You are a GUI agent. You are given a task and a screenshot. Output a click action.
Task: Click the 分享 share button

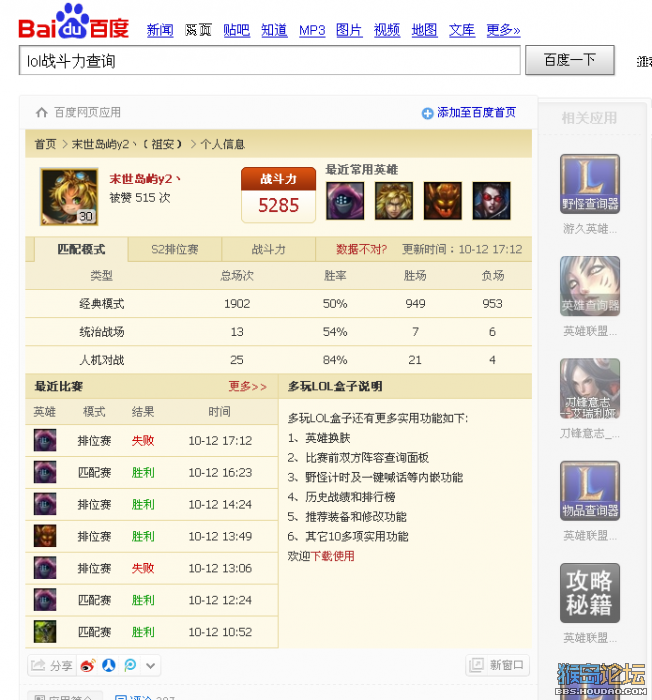pyautogui.click(x=52, y=666)
